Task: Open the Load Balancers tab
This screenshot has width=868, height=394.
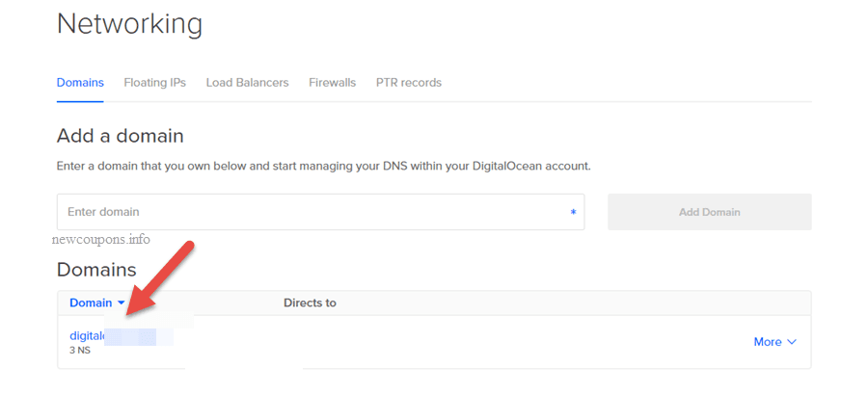Action: 247,83
